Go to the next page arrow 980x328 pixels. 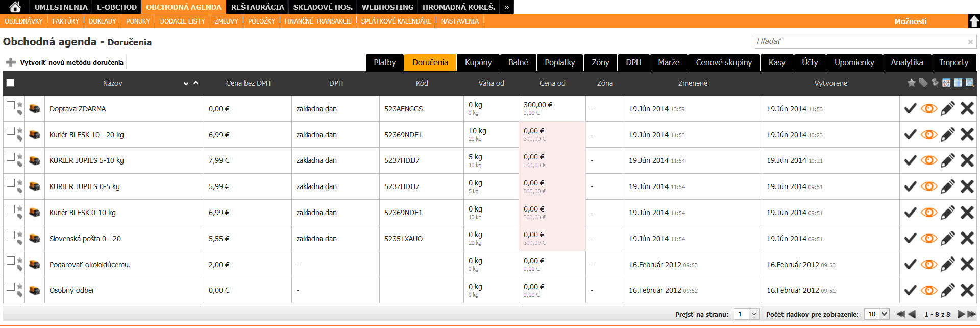(x=961, y=314)
